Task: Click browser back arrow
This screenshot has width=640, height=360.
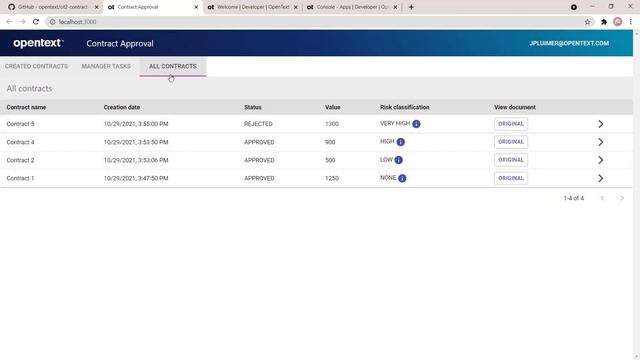Action: (9, 22)
